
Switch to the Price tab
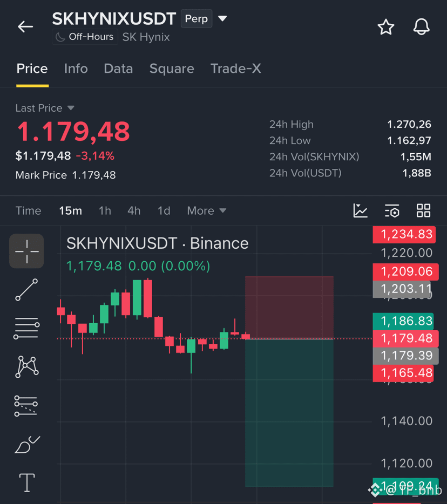click(32, 69)
